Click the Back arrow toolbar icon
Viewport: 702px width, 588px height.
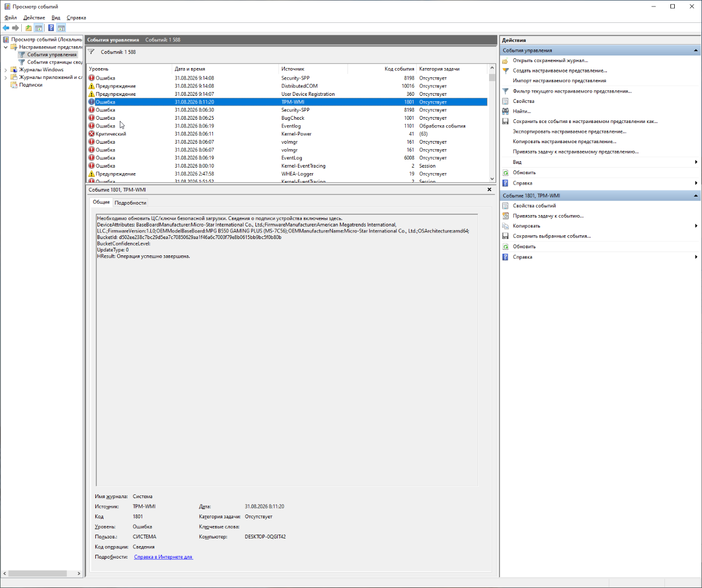(6, 28)
